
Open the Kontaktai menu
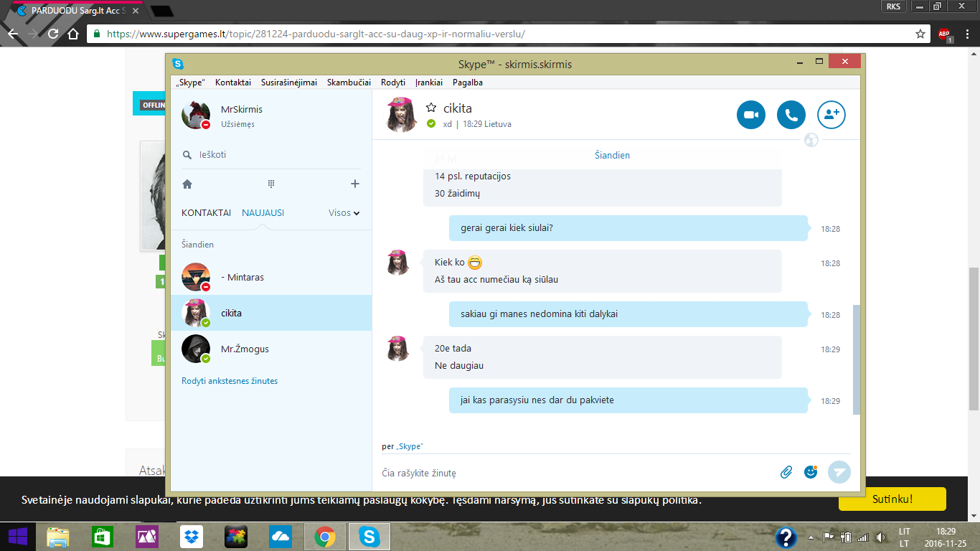coord(233,83)
